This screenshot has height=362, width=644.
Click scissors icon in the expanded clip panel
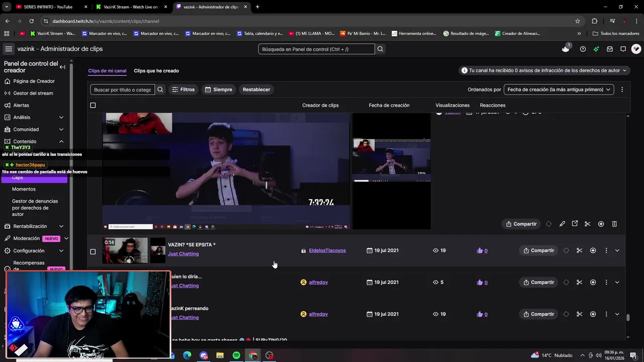point(587,224)
